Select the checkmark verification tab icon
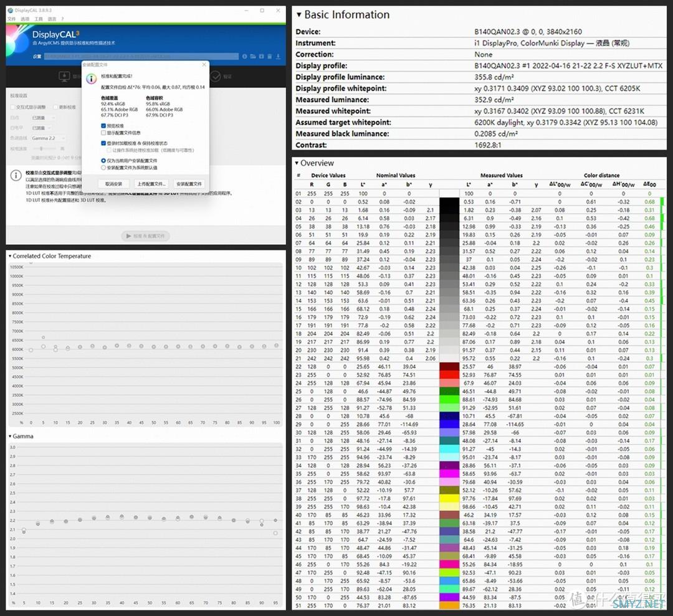673x616 pixels. (216, 77)
